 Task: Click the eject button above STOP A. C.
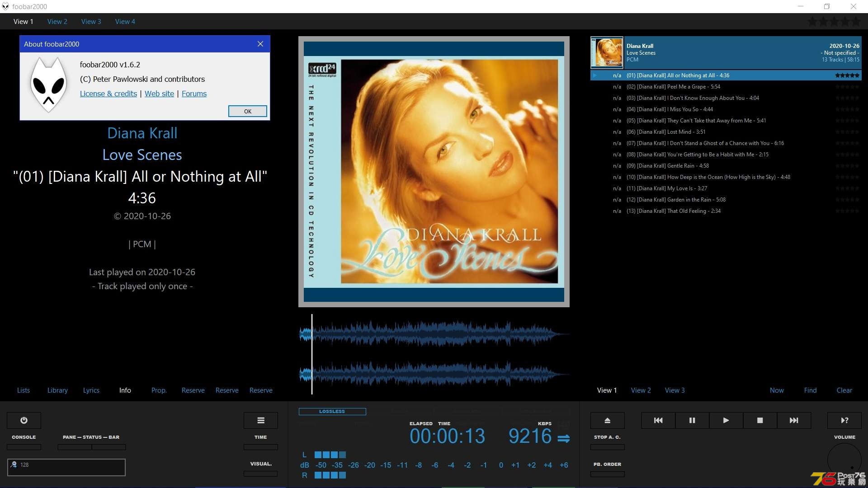[608, 420]
